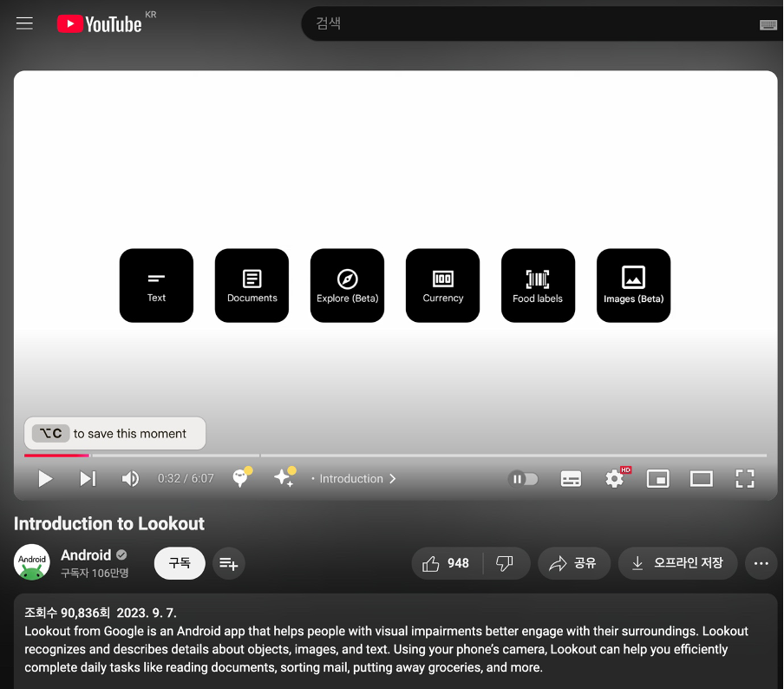Click the speech bubble extension icon
Screen dimensions: 784x689
242,477
